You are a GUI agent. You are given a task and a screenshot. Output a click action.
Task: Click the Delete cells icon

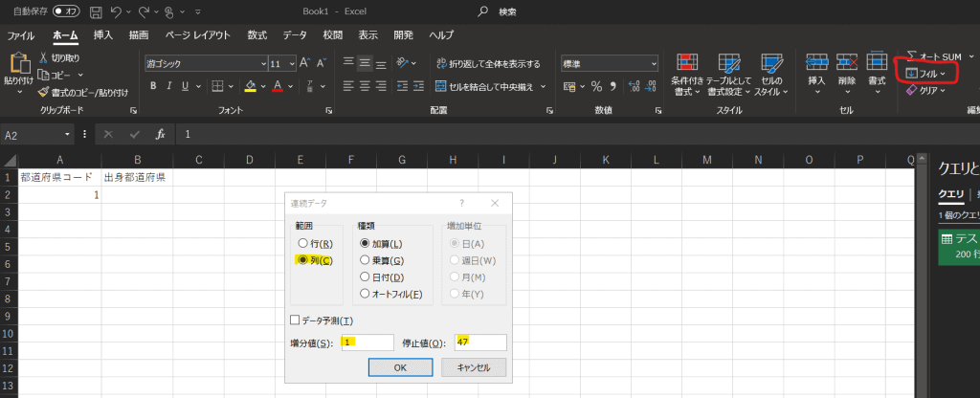pyautogui.click(x=846, y=63)
